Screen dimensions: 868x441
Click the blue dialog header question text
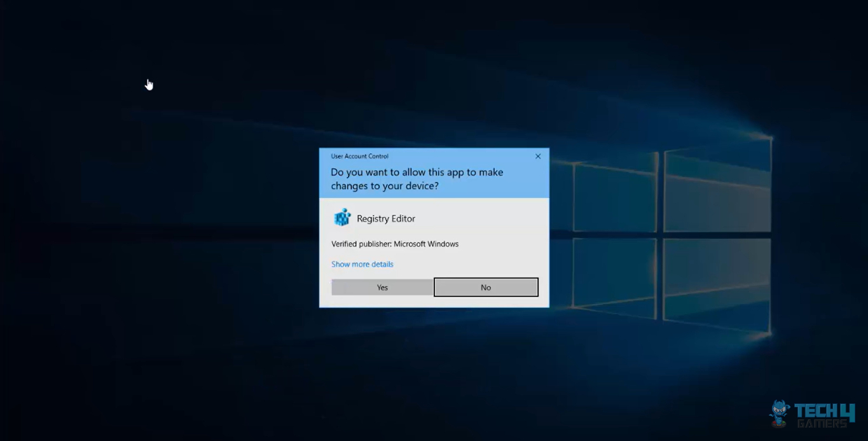pos(417,179)
